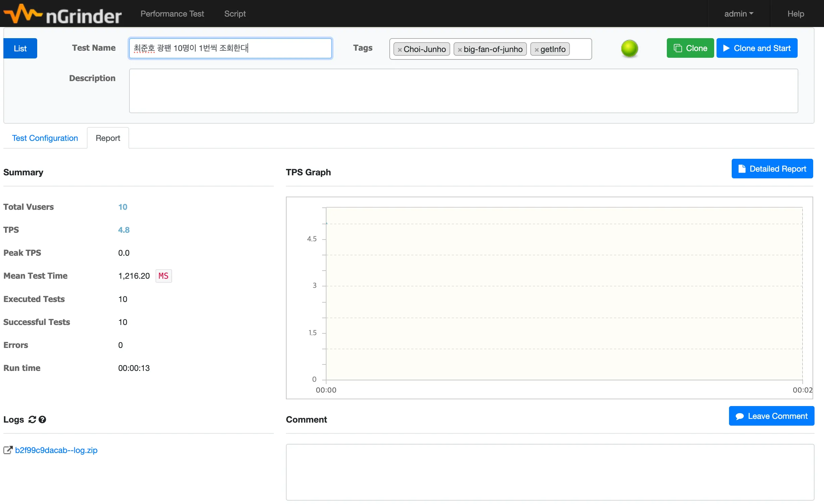Click the Logs help question-mark icon
The width and height of the screenshot is (824, 504).
42,420
